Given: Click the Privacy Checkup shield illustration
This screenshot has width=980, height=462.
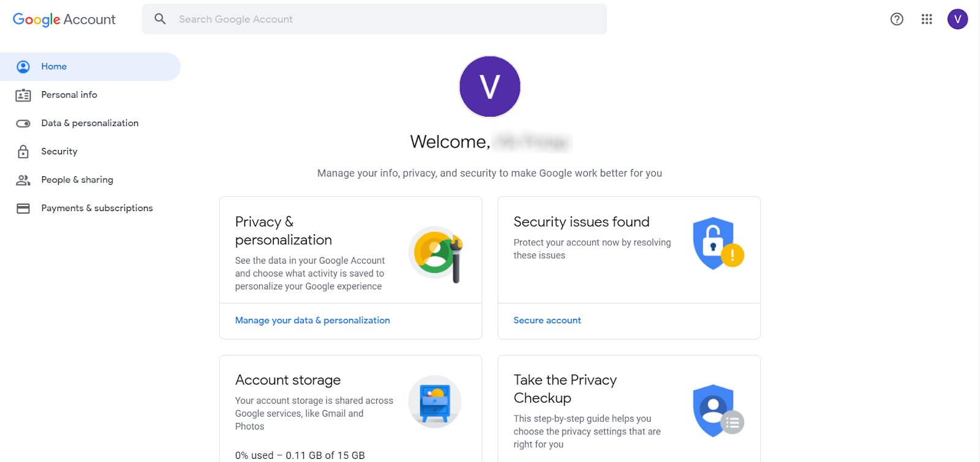Looking at the screenshot, I should tap(718, 411).
